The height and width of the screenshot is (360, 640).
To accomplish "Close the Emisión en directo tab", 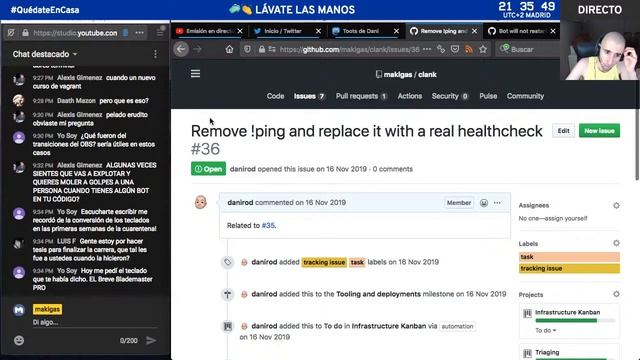I will pos(240,31).
